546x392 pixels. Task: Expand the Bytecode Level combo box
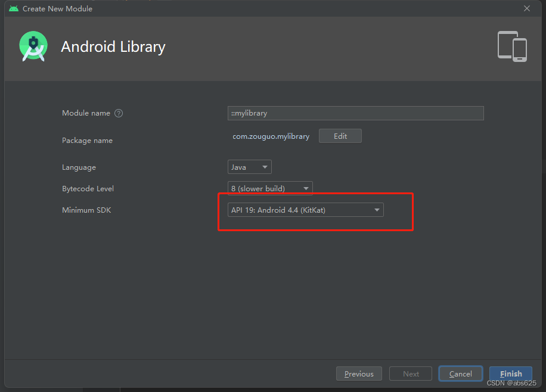coord(270,188)
